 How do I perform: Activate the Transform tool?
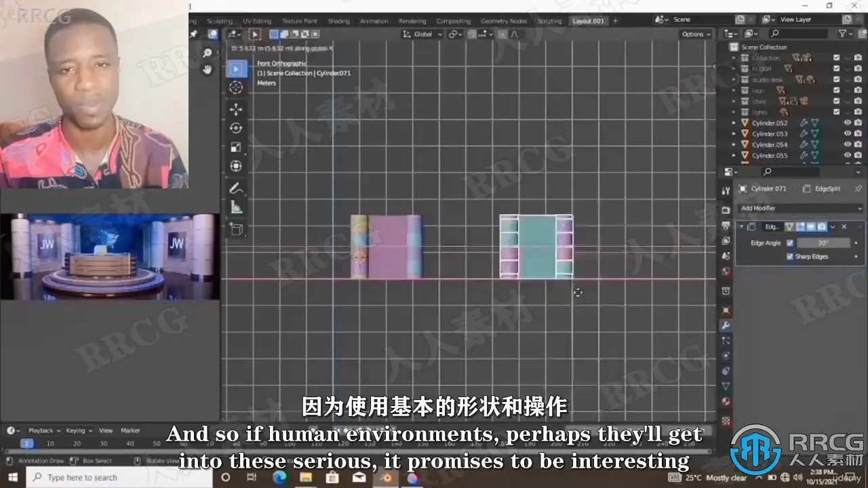(x=236, y=166)
